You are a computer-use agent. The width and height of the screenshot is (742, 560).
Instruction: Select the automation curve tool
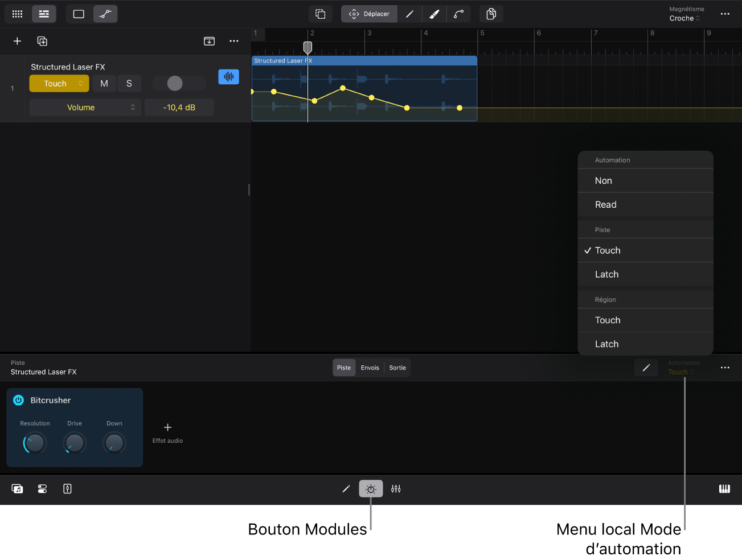click(x=459, y=14)
